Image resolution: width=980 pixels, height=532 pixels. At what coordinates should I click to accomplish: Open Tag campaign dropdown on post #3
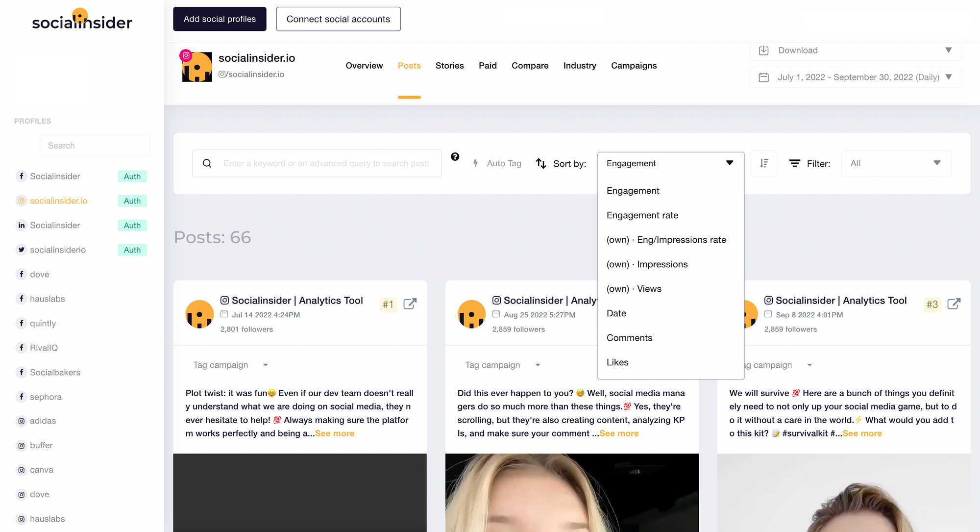tap(777, 365)
